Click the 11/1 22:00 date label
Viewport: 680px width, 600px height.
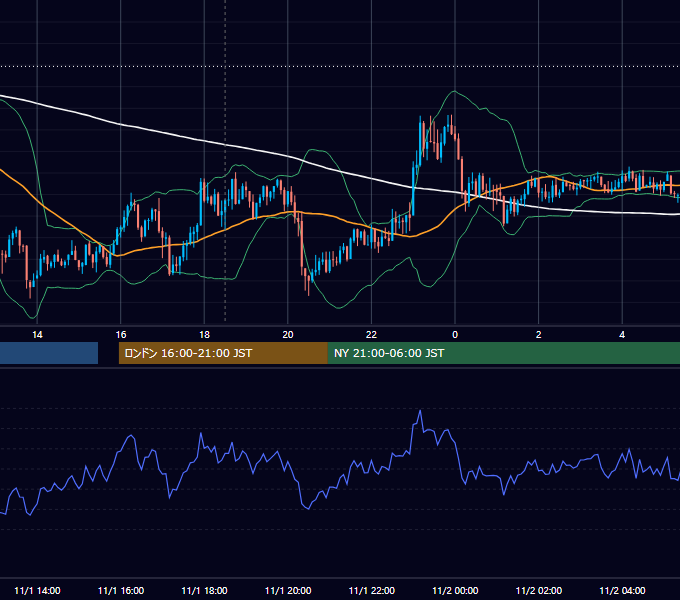(372, 590)
